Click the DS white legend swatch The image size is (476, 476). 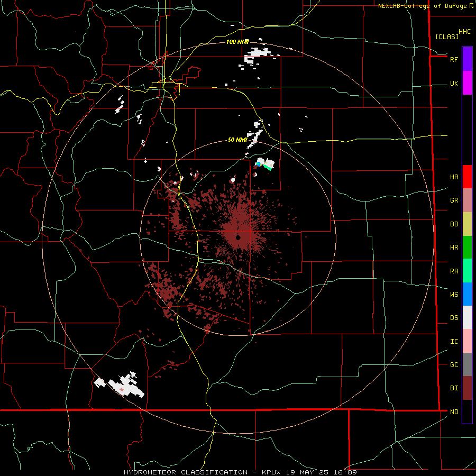coord(467,317)
